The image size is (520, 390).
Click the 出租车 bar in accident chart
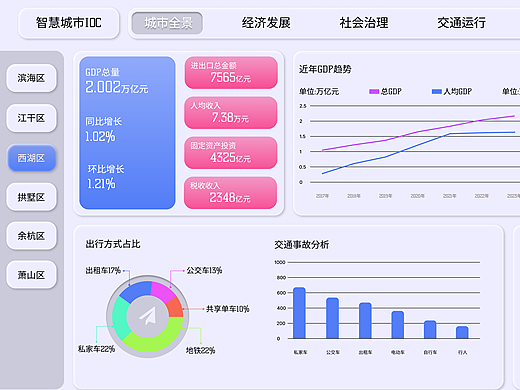(365, 321)
